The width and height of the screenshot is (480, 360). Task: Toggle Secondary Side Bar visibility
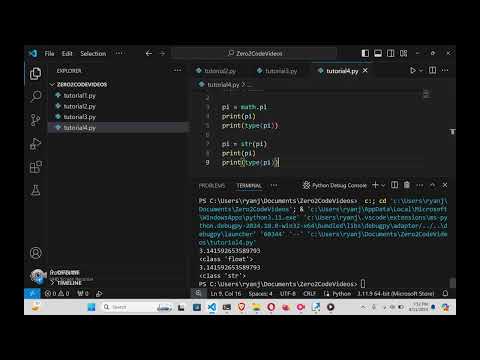(391, 53)
